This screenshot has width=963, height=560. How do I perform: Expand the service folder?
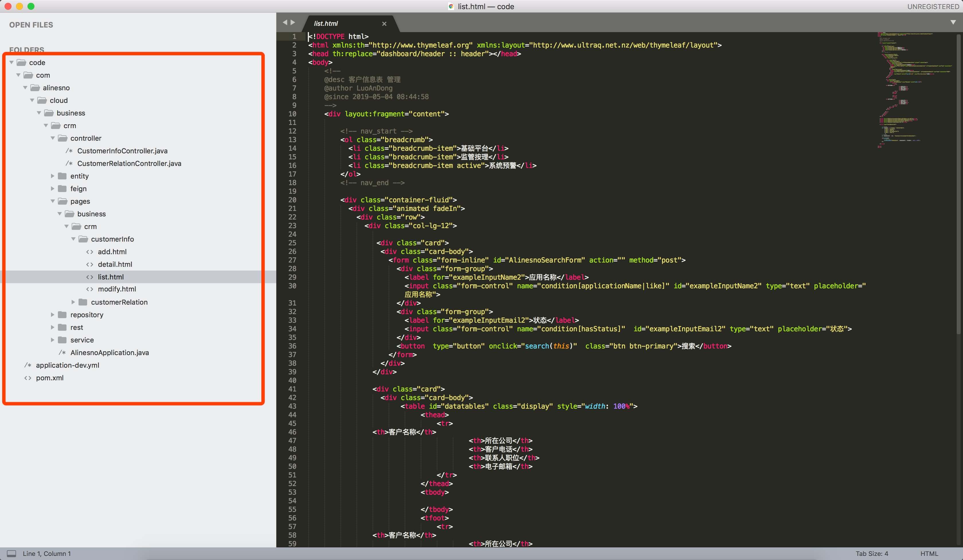pyautogui.click(x=53, y=340)
